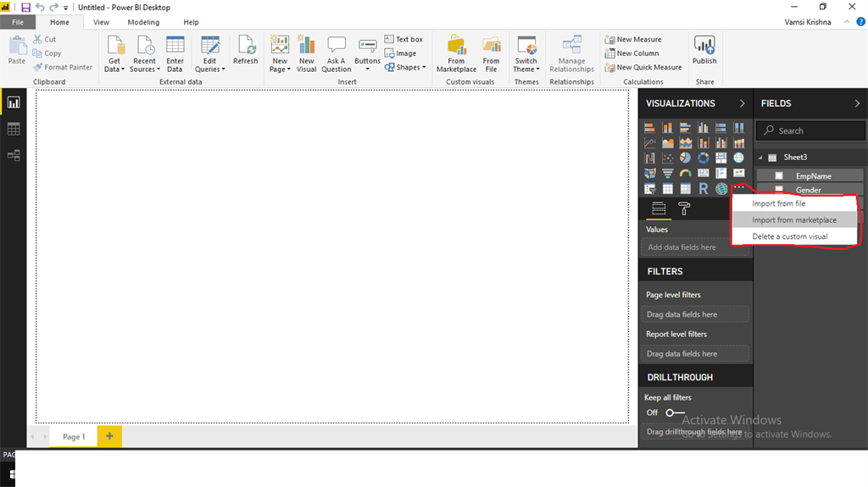868x487 pixels.
Task: Open the Switch Theme dropdown
Action: coord(526,53)
